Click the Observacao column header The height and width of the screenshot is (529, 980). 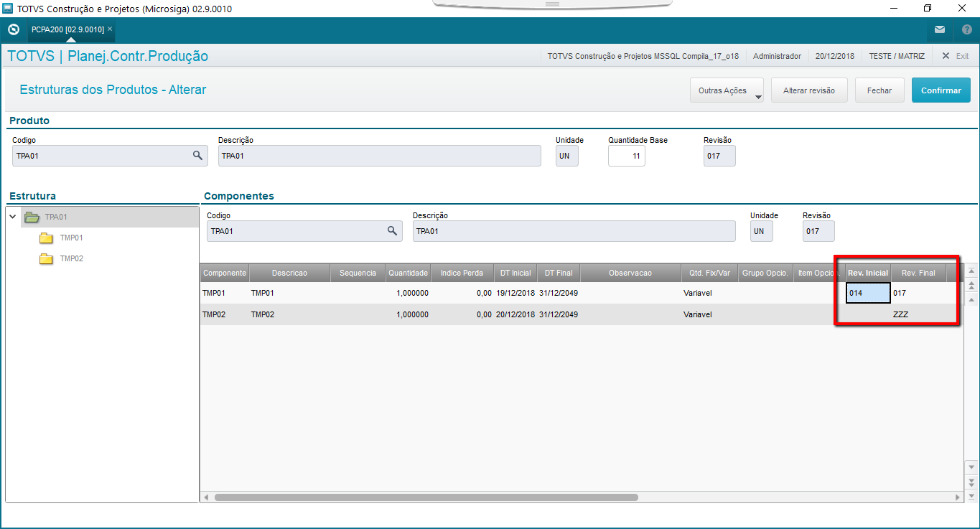(x=630, y=273)
